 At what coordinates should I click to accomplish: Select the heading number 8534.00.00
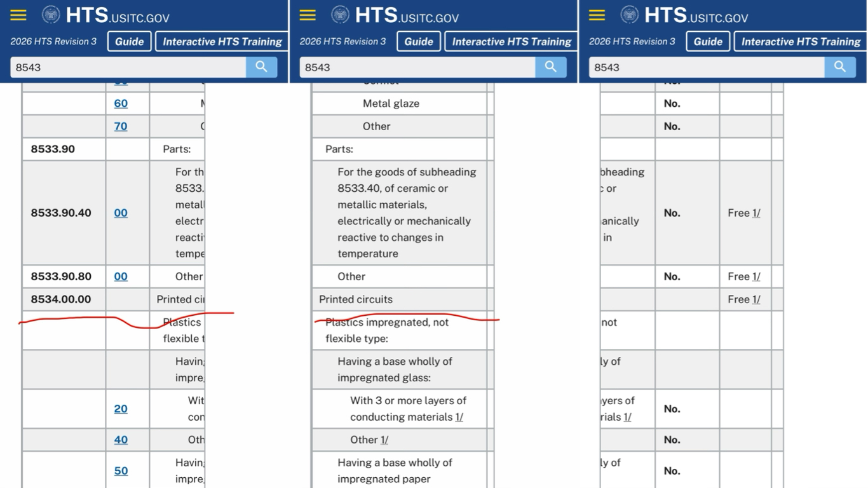click(x=61, y=299)
